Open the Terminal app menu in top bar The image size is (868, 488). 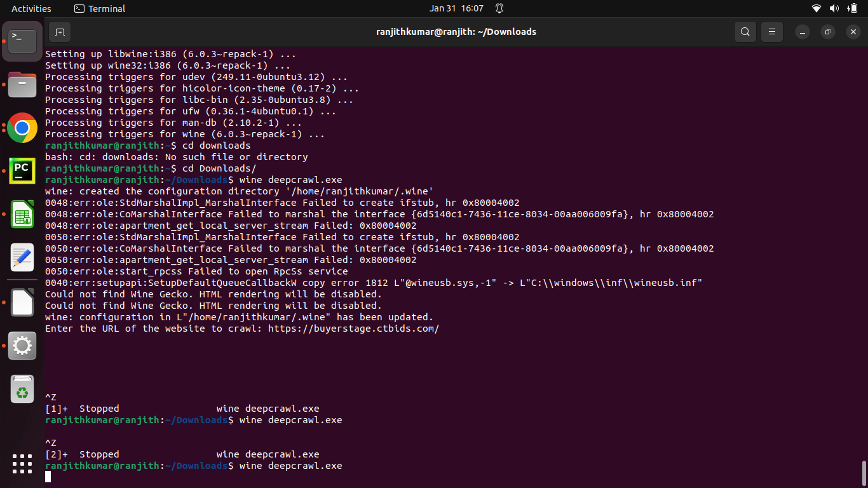click(100, 8)
